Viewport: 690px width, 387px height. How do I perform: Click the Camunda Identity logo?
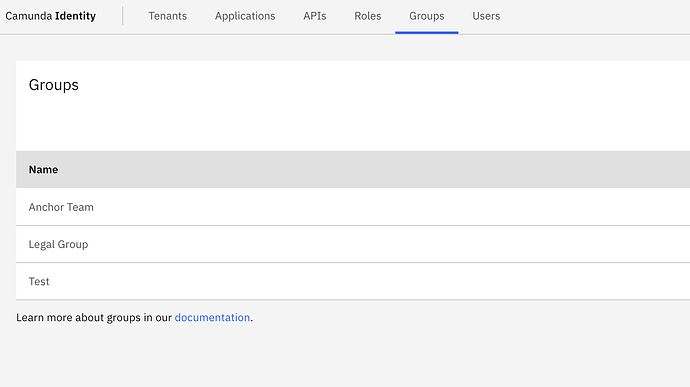pos(51,16)
